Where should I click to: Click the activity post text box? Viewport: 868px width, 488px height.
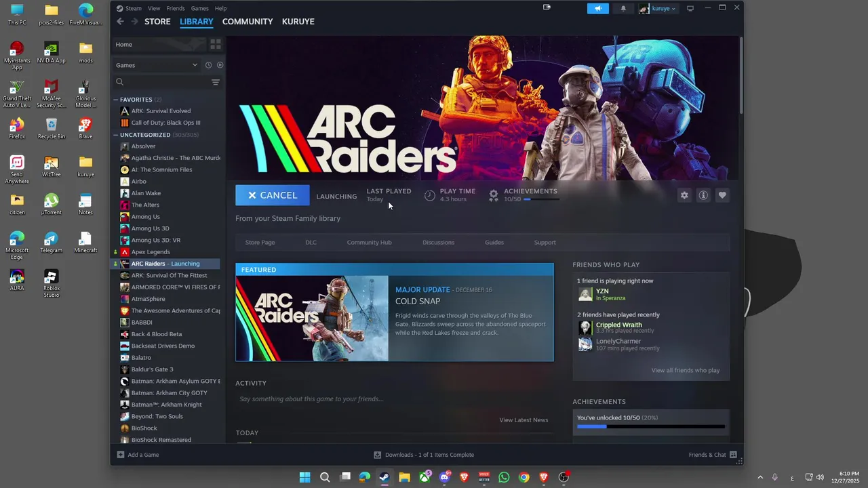(393, 399)
